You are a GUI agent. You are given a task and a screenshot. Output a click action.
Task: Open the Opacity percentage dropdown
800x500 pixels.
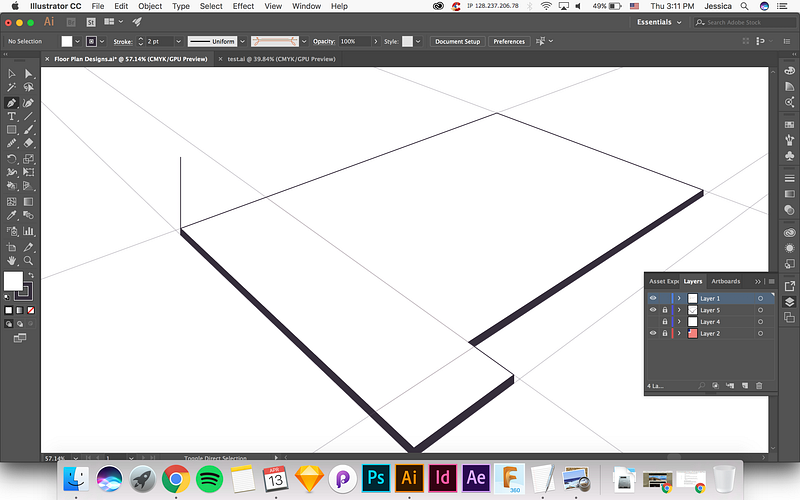374,42
